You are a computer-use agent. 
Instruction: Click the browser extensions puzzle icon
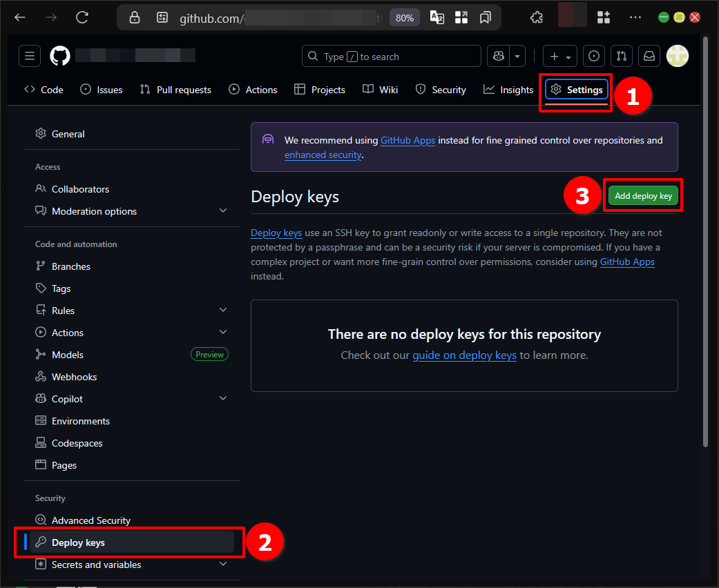537,18
